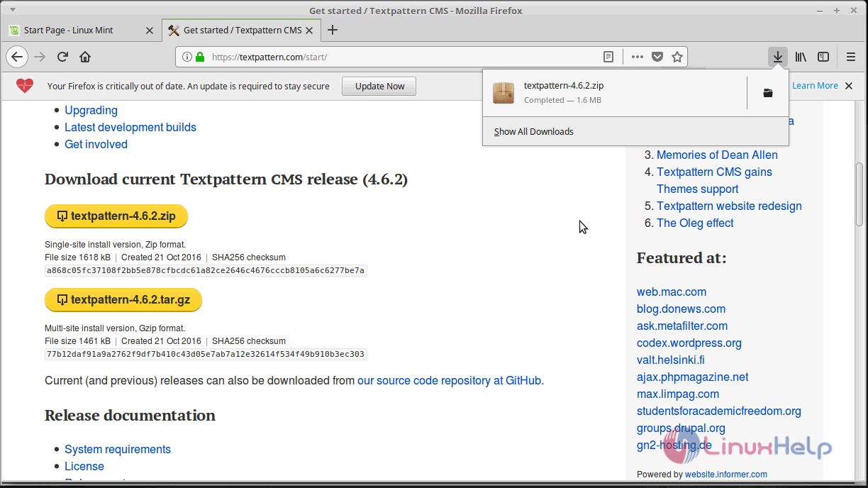868x488 pixels.
Task: Open the Firefox hamburger menu
Action: click(x=851, y=57)
